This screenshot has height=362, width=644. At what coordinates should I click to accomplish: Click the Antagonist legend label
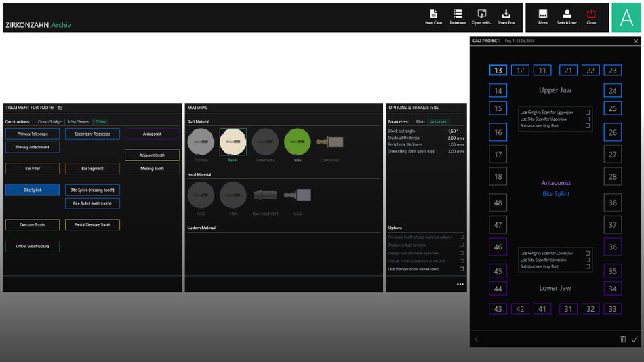click(x=556, y=183)
